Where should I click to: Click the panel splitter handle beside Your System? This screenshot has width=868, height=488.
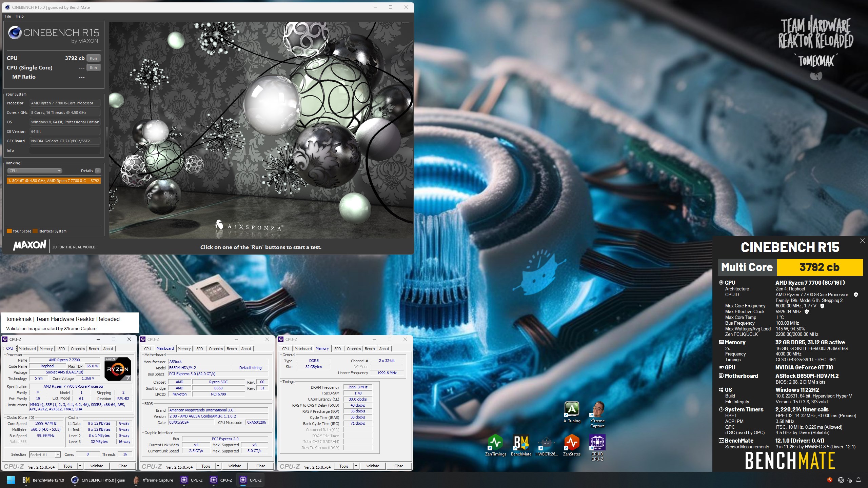(107, 137)
